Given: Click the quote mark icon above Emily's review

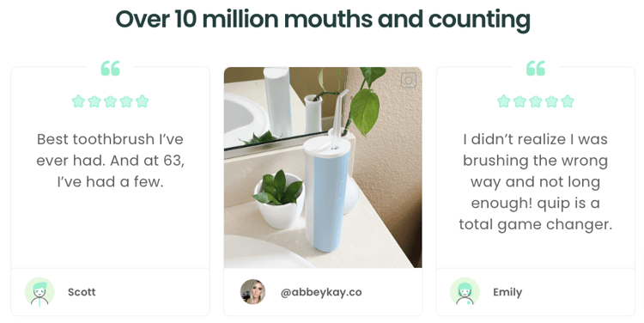Looking at the screenshot, I should pos(536,68).
